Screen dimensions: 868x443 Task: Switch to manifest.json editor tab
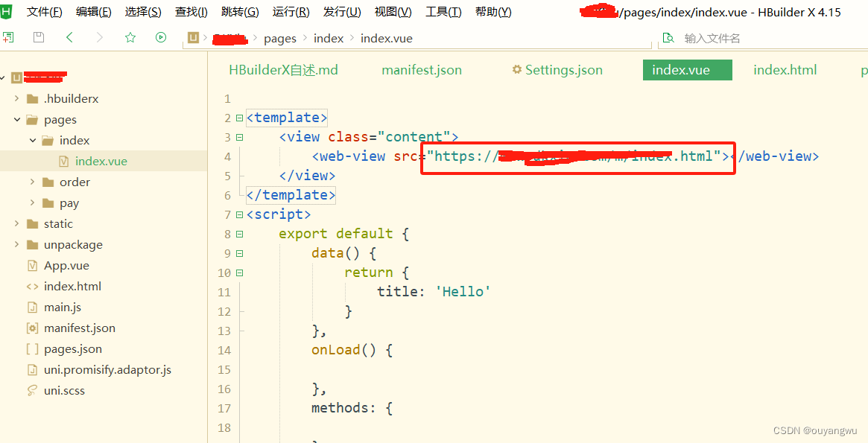[422, 70]
